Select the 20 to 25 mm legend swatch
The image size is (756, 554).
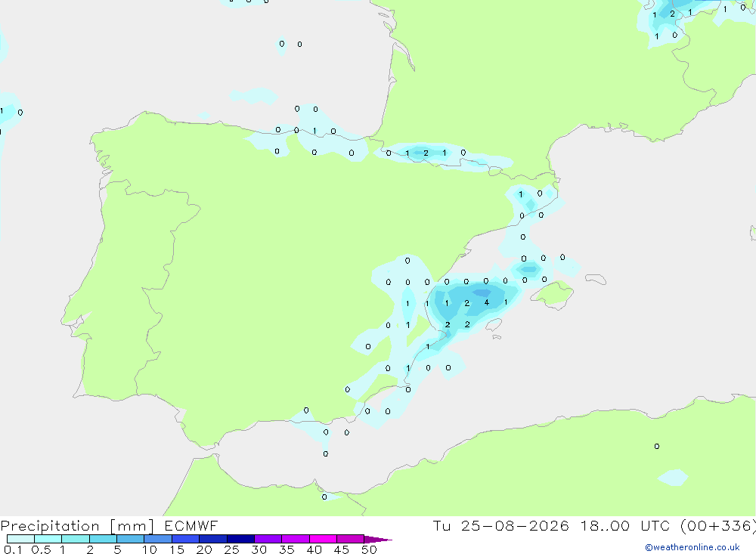(212, 539)
